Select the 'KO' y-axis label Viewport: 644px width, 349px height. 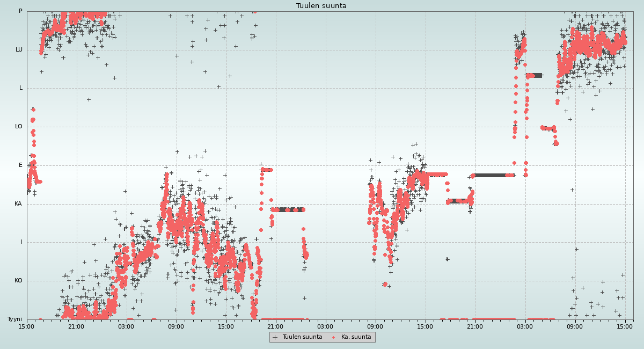pos(18,281)
